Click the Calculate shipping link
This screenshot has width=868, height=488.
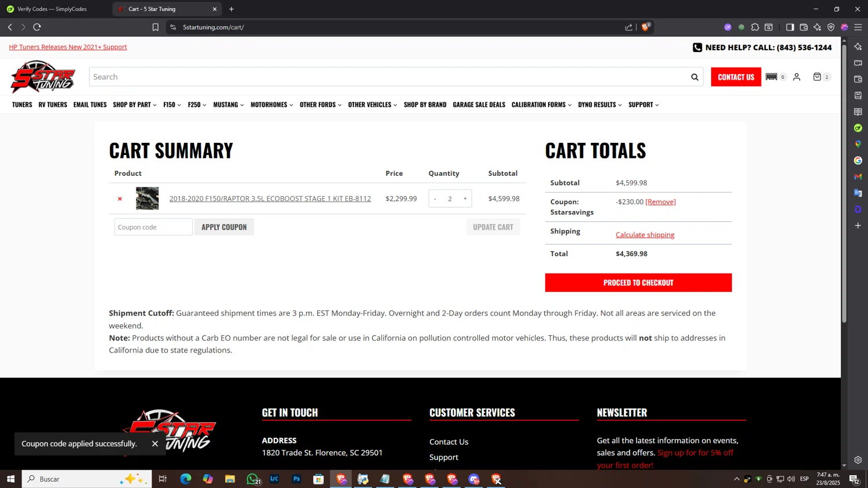coord(645,235)
